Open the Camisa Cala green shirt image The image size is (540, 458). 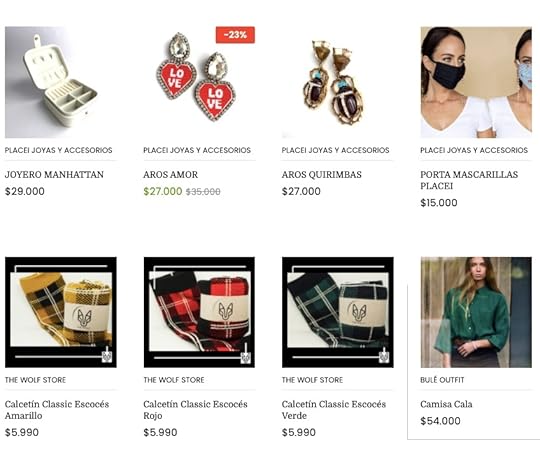click(x=476, y=312)
